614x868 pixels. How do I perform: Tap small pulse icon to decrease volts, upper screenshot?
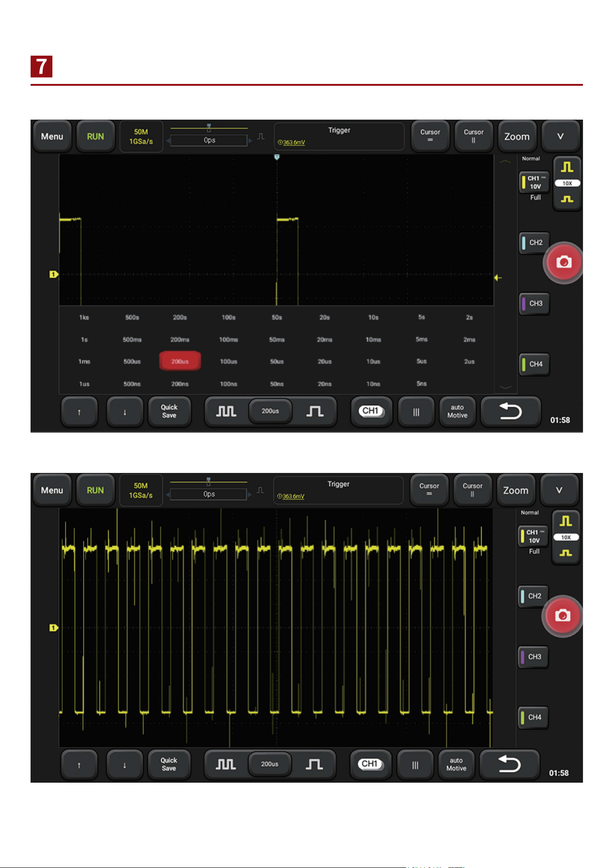[567, 199]
